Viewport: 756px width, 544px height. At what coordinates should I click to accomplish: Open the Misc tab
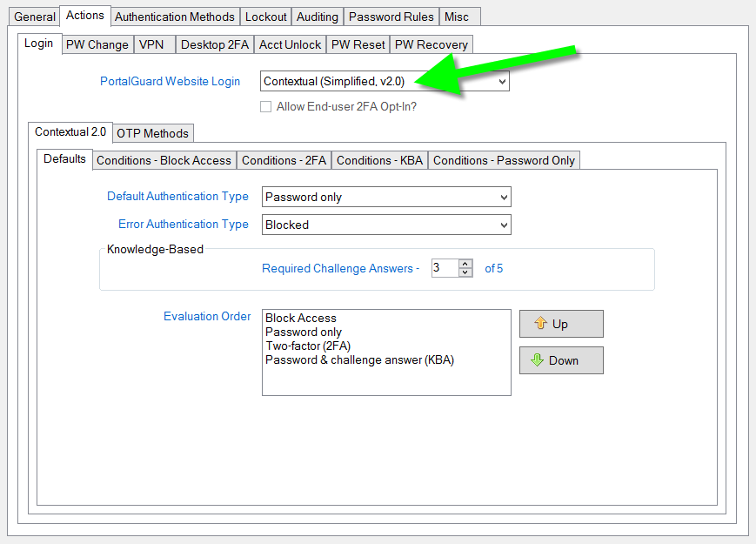[459, 17]
